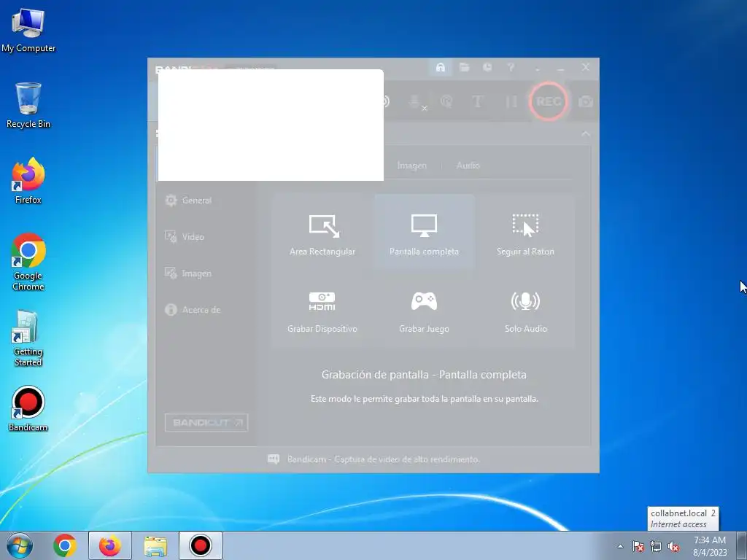Click the Getting Started desktop shortcut
Screen dimensions: 747x560
click(x=28, y=338)
